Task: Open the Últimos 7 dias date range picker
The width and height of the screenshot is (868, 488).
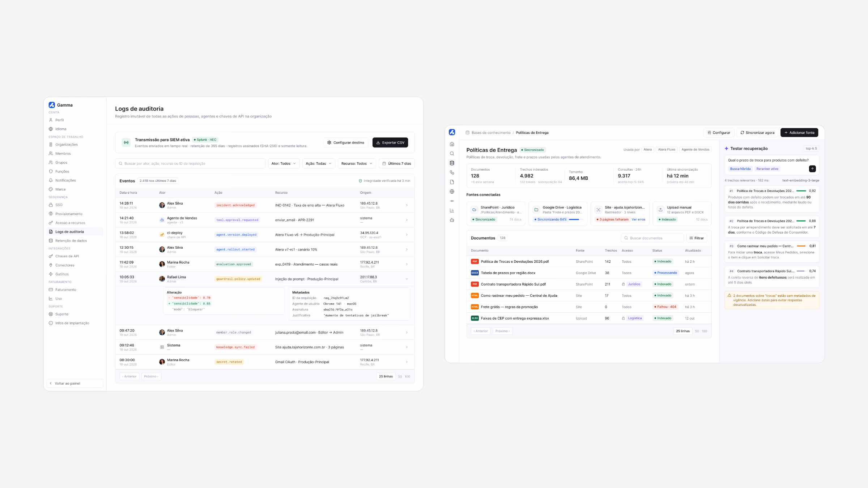Action: click(396, 163)
